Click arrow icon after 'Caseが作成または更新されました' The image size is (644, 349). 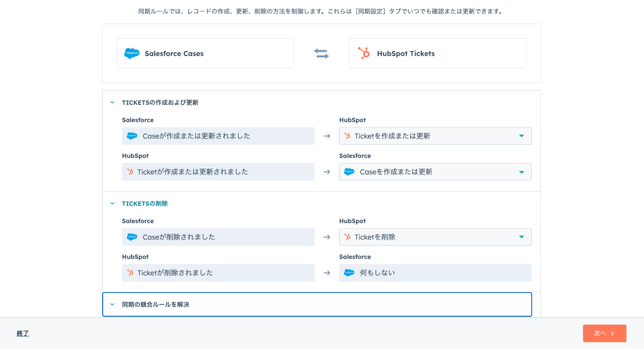[327, 136]
